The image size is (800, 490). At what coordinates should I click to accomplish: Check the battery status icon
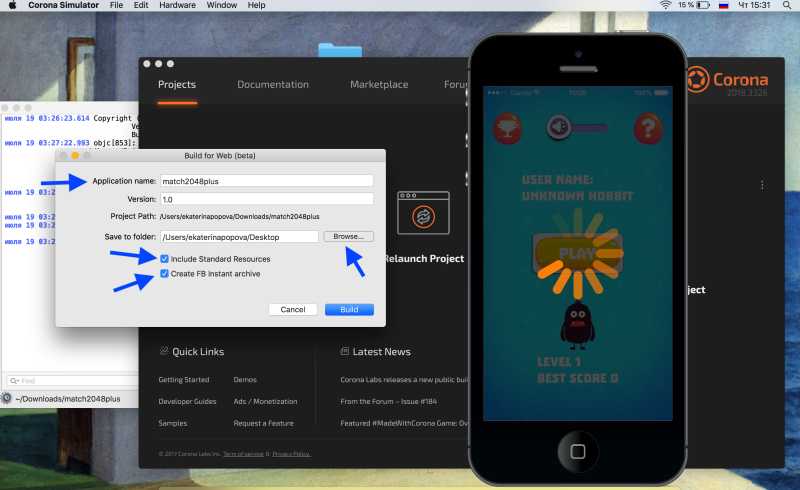(704, 5)
